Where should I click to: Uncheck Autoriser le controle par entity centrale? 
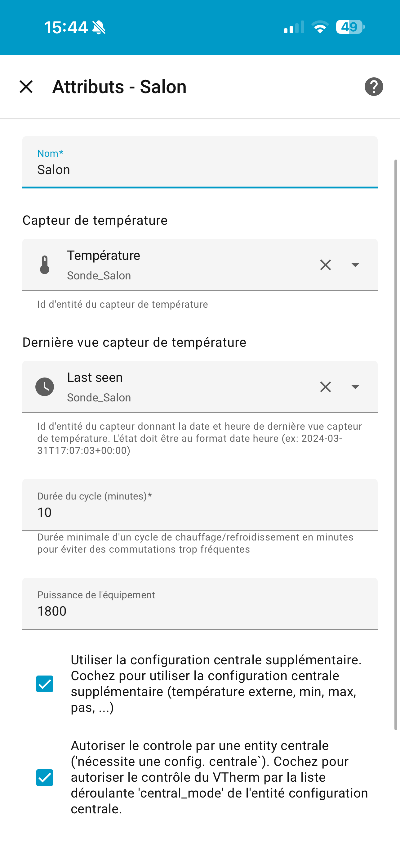tap(44, 777)
